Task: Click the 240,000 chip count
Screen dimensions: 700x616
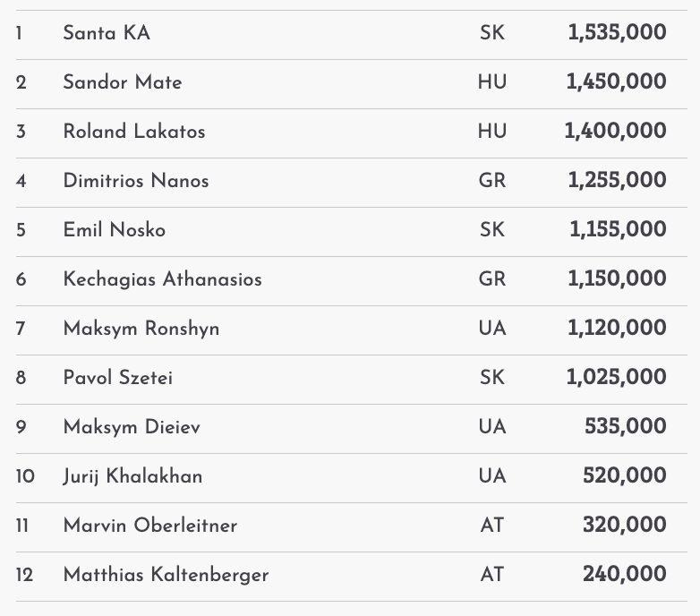Action: click(624, 575)
